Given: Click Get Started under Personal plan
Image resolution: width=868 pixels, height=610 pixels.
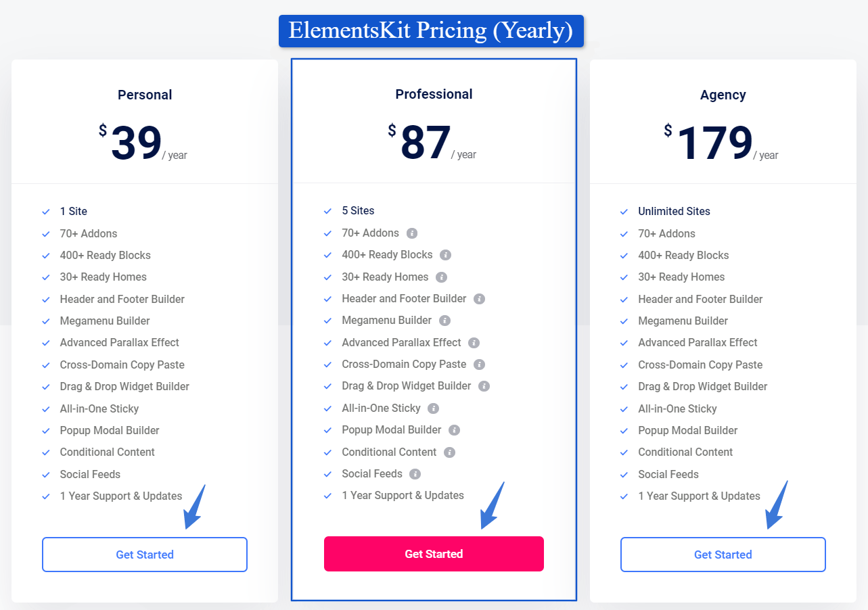Looking at the screenshot, I should pos(145,555).
